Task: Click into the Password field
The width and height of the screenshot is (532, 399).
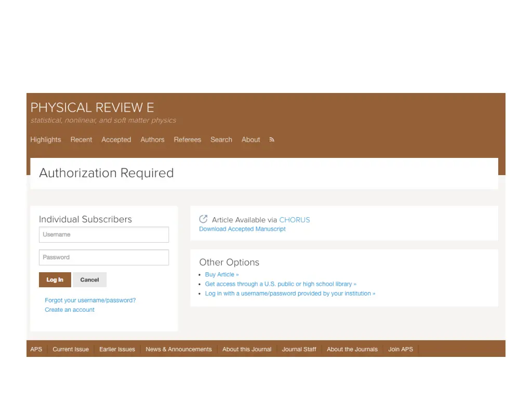Action: 104,258
